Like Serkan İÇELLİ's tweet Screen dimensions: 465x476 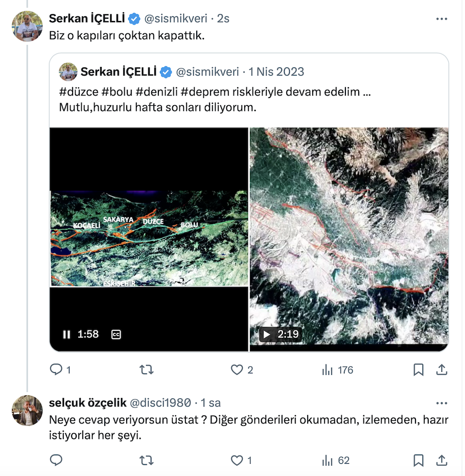237,370
